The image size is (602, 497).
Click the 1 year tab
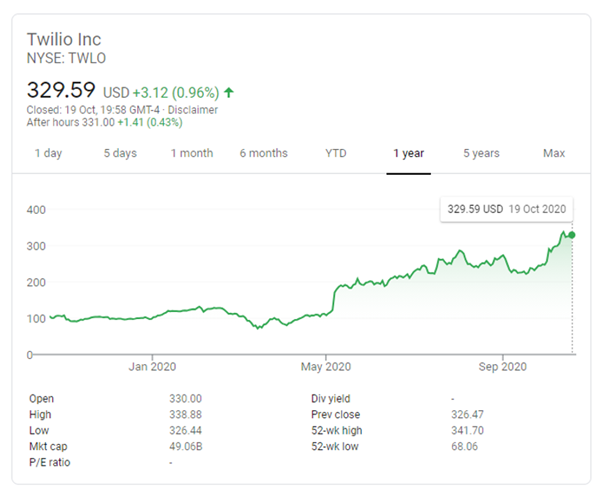(x=408, y=153)
